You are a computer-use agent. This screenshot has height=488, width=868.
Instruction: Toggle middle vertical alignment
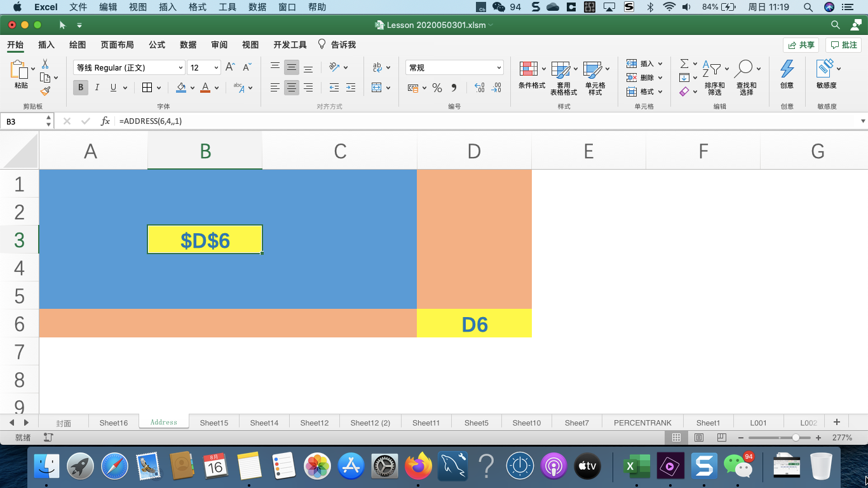click(292, 67)
